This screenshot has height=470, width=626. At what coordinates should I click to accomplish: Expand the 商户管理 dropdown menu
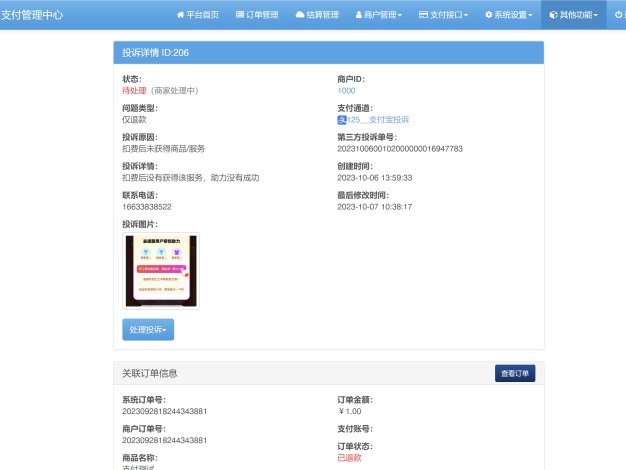(378, 15)
